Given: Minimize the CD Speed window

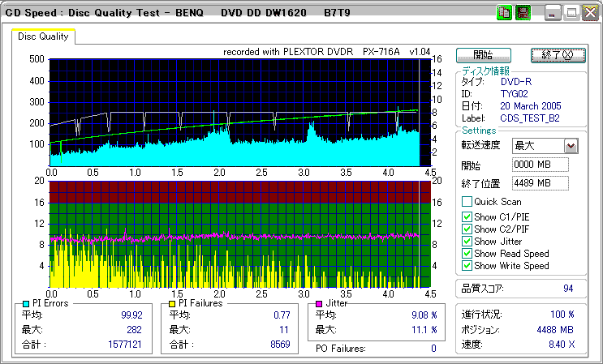Looking at the screenshot, I should (x=553, y=12).
